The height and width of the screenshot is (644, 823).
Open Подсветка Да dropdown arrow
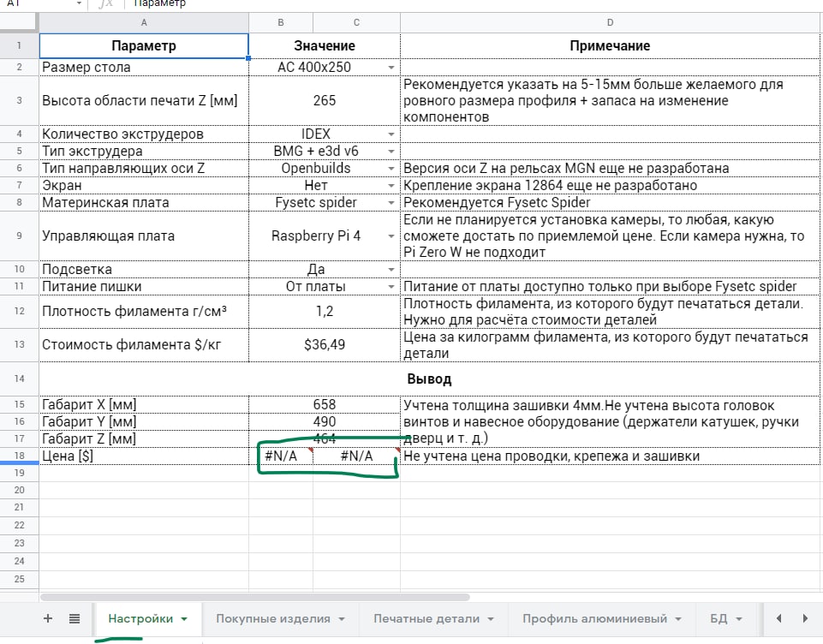coord(391,269)
